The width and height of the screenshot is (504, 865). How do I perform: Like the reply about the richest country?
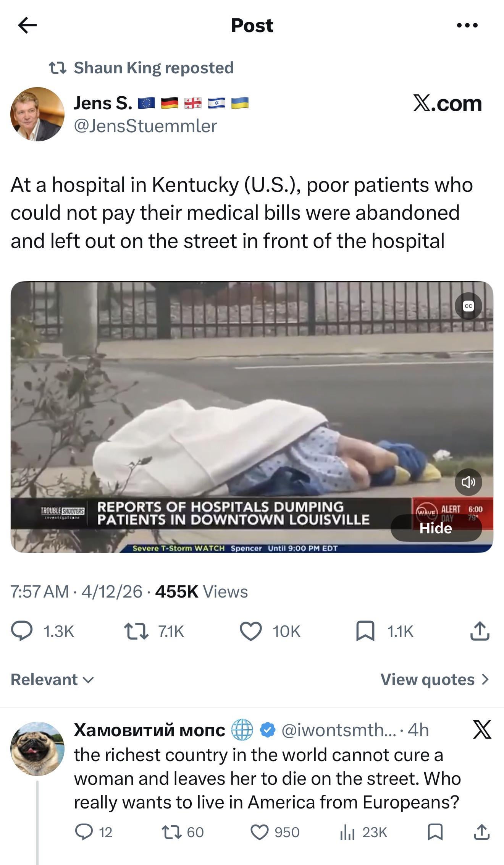(x=275, y=832)
